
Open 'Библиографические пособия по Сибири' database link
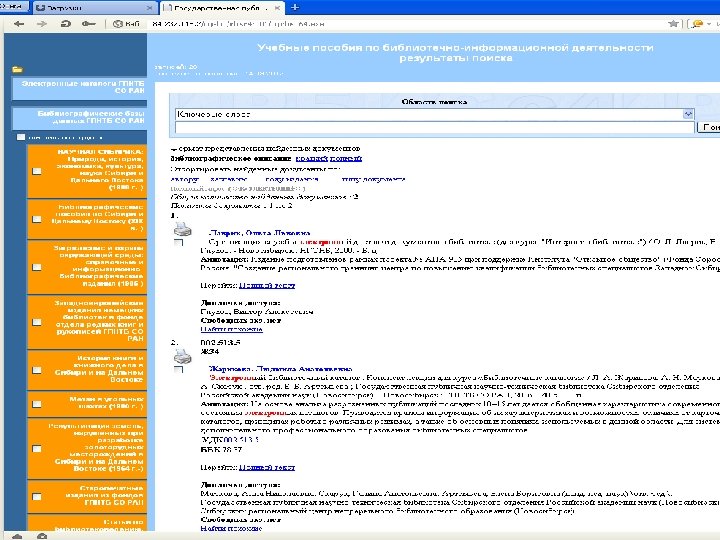(x=95, y=218)
